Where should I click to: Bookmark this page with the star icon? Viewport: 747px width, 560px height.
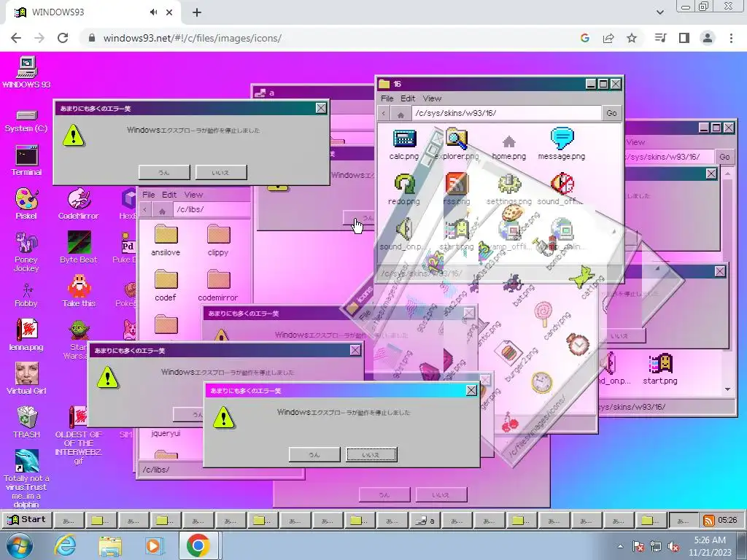tap(632, 38)
